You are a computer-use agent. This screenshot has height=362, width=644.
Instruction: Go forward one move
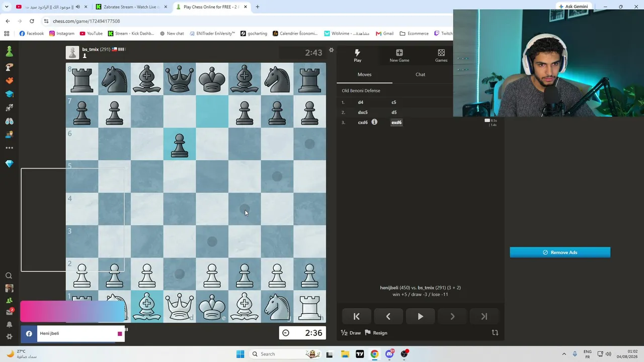452,316
